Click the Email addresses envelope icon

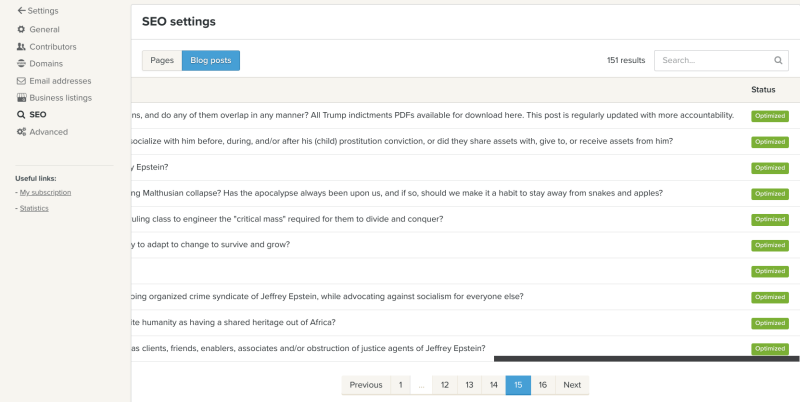[x=21, y=81]
